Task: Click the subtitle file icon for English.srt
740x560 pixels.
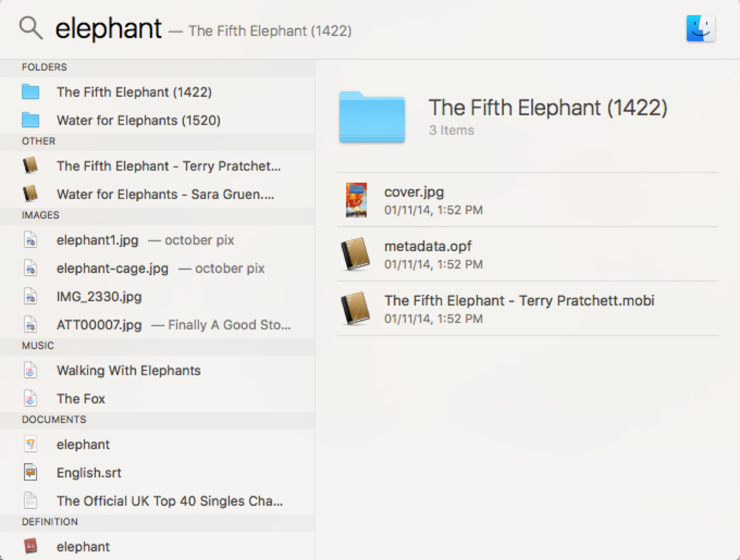Action: click(31, 473)
